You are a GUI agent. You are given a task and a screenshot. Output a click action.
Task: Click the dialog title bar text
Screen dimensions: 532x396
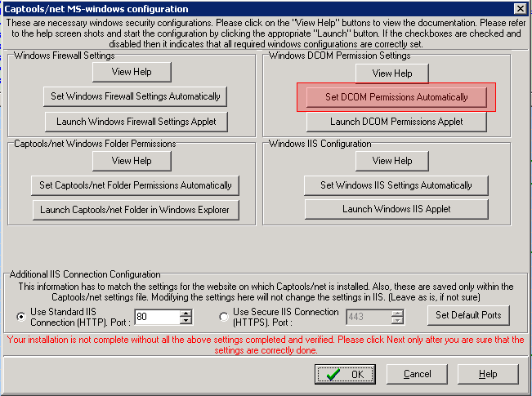pos(96,9)
